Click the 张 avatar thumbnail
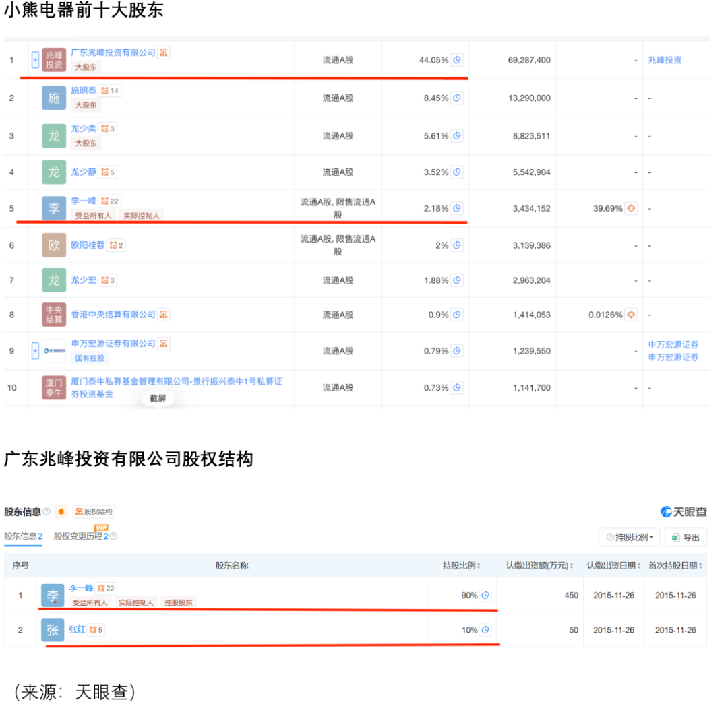Image resolution: width=728 pixels, height=706 pixels. tap(53, 630)
